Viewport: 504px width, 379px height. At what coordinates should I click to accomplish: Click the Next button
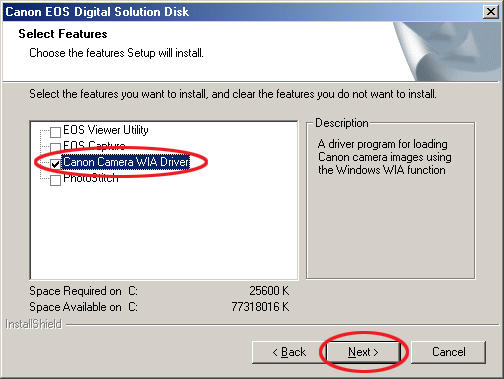pyautogui.click(x=363, y=352)
